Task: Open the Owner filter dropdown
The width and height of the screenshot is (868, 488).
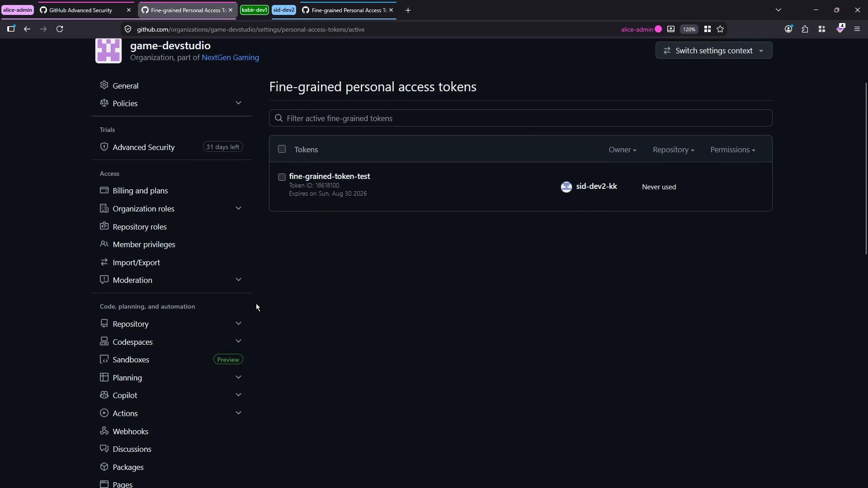Action: pyautogui.click(x=622, y=150)
